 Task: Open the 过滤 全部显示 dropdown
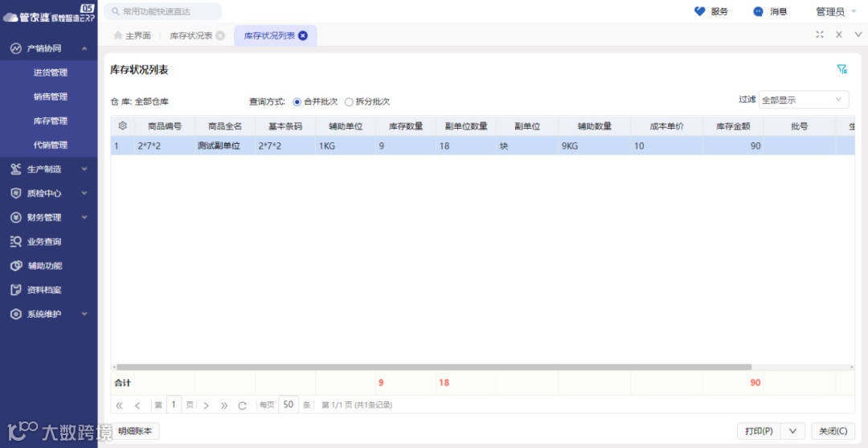point(803,100)
